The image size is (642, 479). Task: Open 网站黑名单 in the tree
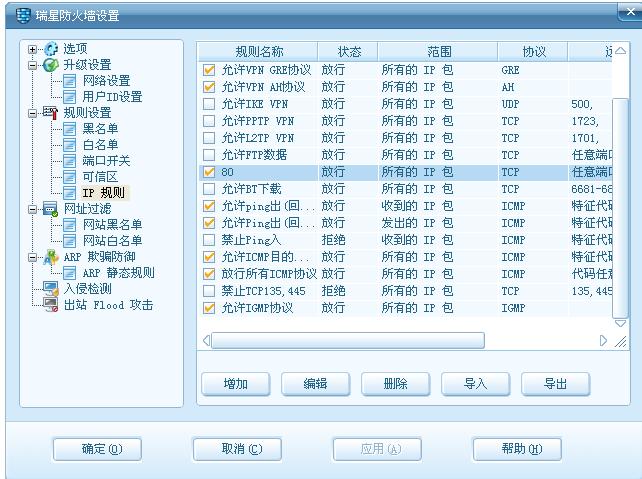pyautogui.click(x=112, y=225)
